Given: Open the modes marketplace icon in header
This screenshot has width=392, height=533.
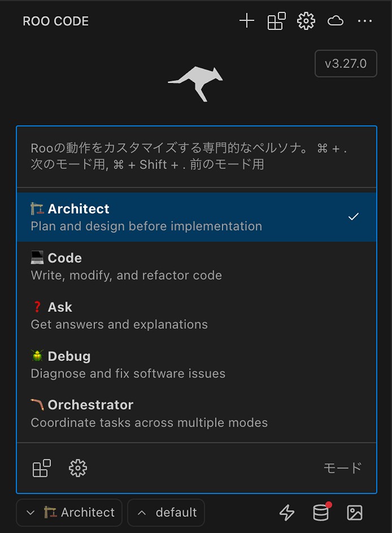Looking at the screenshot, I should 276,21.
